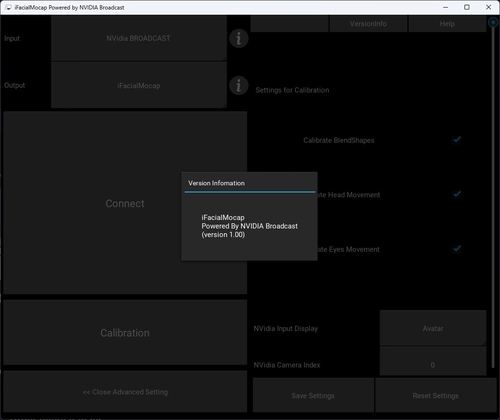This screenshot has height=420, width=500.
Task: Click the 'Calibrate BlendShapes' label
Action: 339,140
